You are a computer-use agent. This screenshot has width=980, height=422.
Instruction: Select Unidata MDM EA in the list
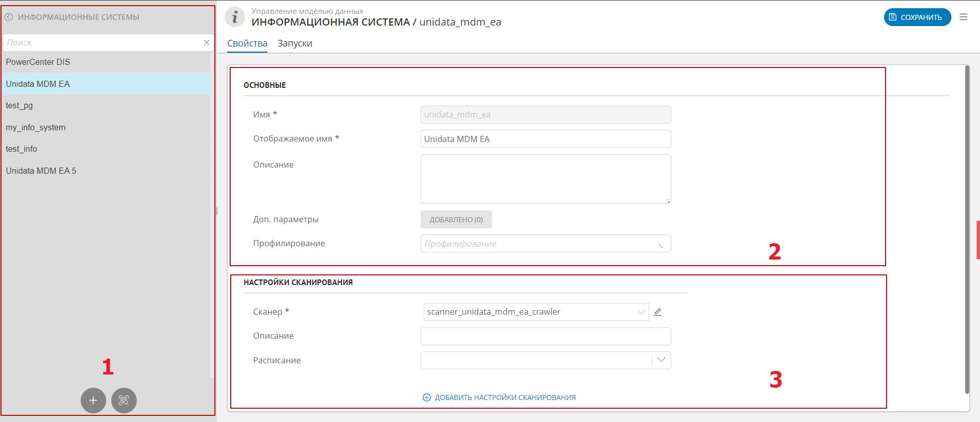(x=106, y=84)
